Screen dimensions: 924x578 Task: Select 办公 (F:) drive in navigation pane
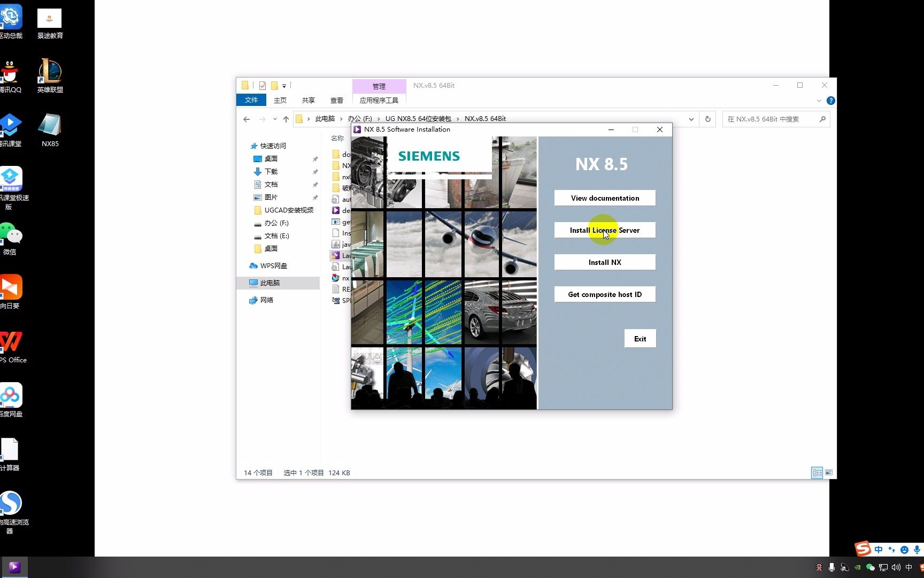pyautogui.click(x=276, y=223)
